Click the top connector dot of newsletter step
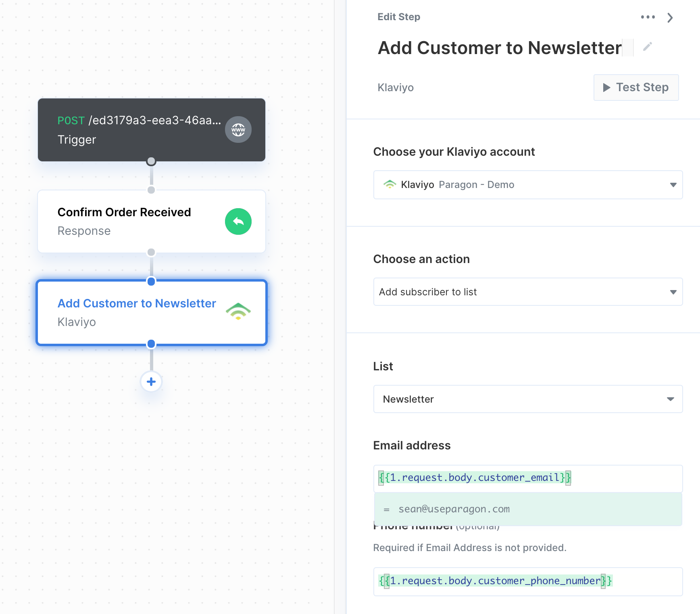The width and height of the screenshot is (700, 614). tap(151, 281)
